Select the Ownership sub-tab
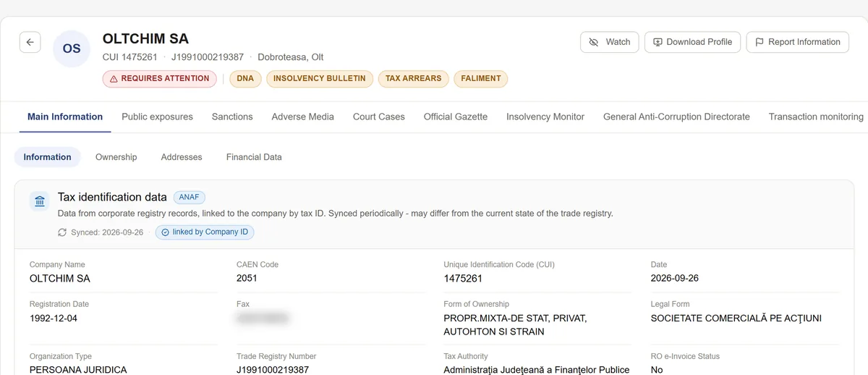The height and width of the screenshot is (375, 868). [116, 157]
